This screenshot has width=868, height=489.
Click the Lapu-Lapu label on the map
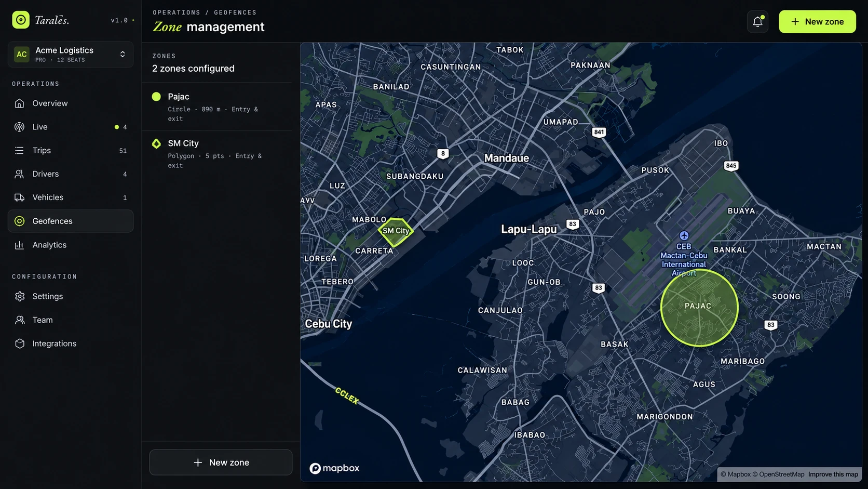529,229
